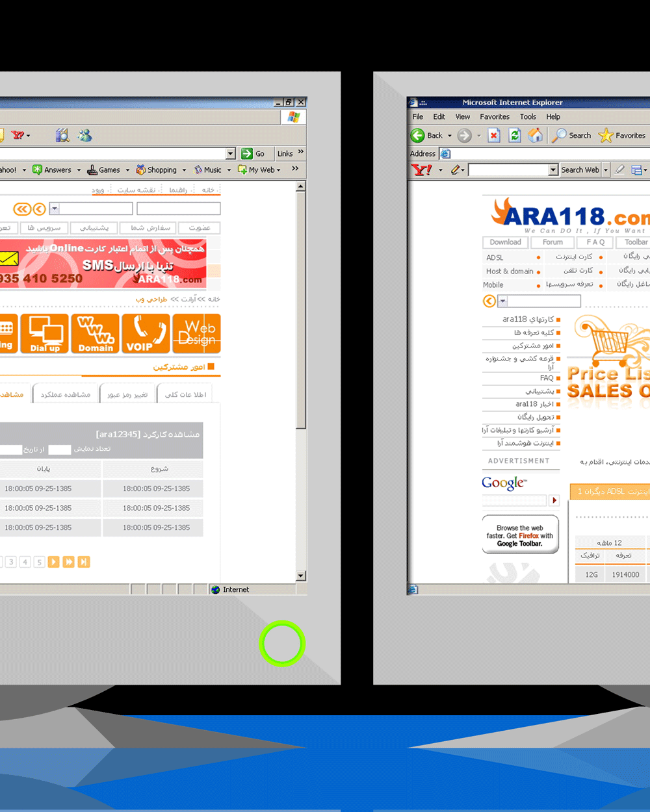The width and height of the screenshot is (650, 812).
Task: Click the Refresh page icon
Action: [515, 135]
